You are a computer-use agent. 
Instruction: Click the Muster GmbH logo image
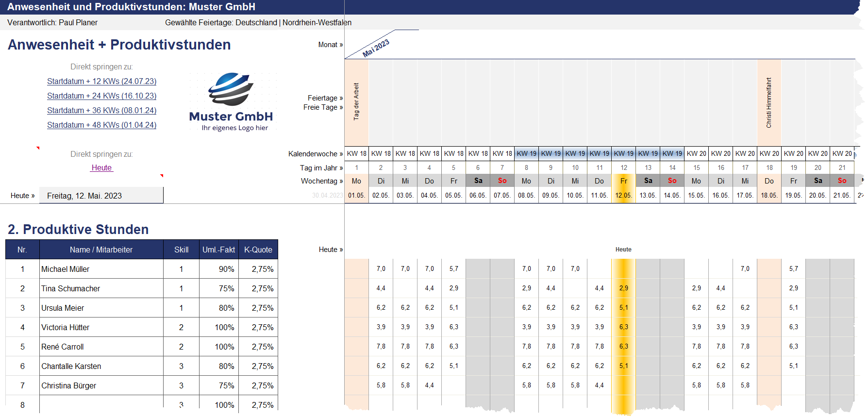click(231, 102)
